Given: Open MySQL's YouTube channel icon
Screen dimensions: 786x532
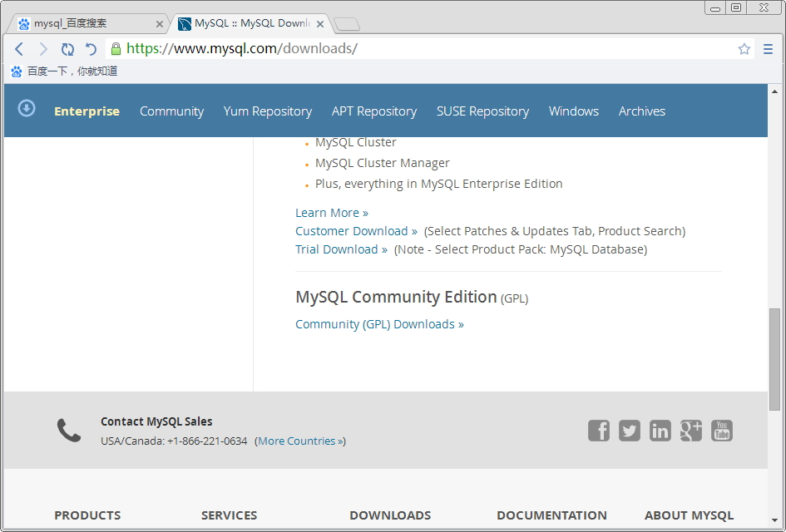Looking at the screenshot, I should 722,431.
